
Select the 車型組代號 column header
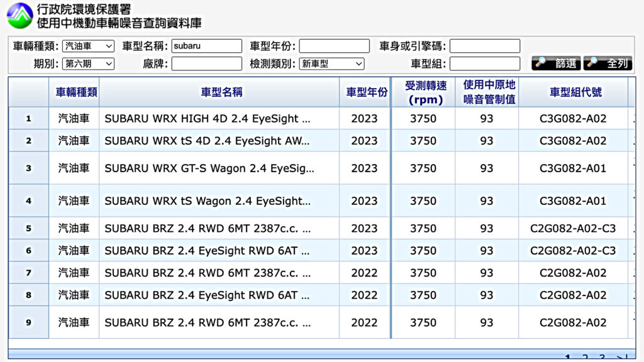(574, 92)
